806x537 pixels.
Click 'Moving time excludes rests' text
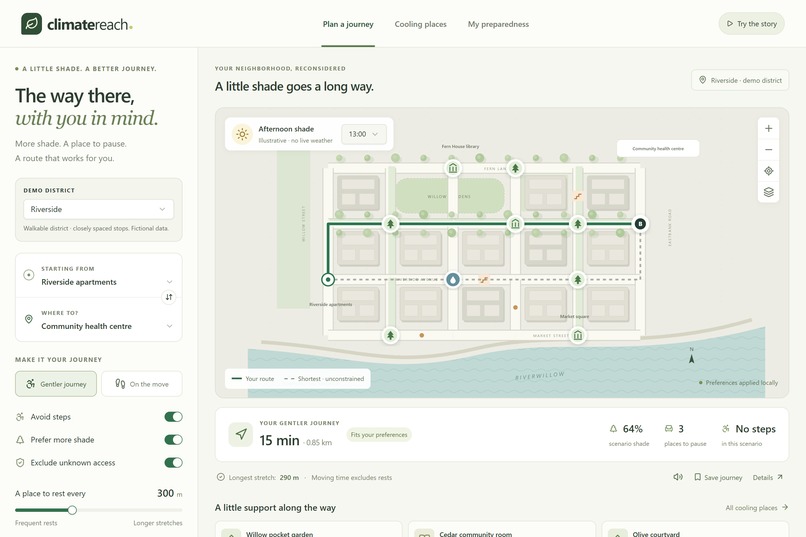tap(352, 477)
